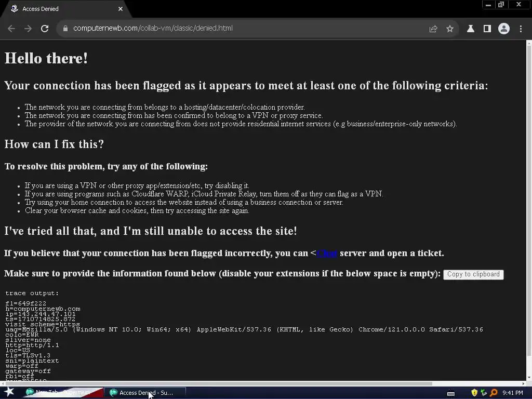Click the horizontal scrollbar at page bottom
The height and width of the screenshot is (399, 532).
click(x=218, y=384)
